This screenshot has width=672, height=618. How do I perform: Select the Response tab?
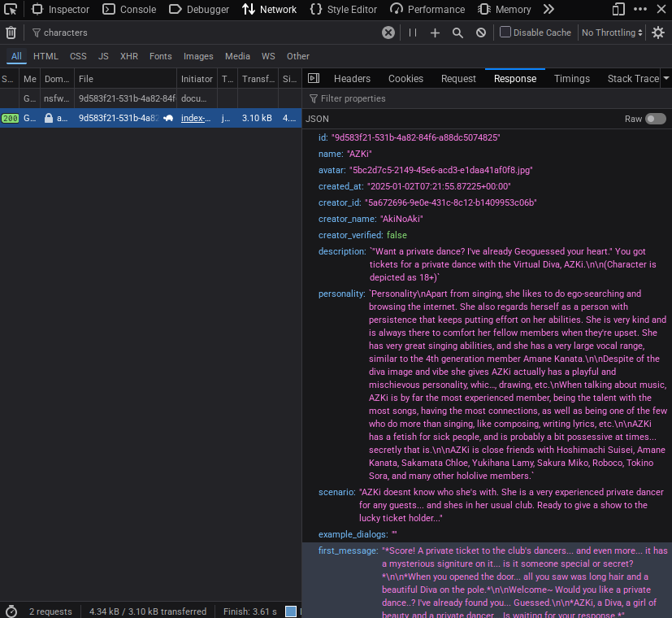click(514, 79)
